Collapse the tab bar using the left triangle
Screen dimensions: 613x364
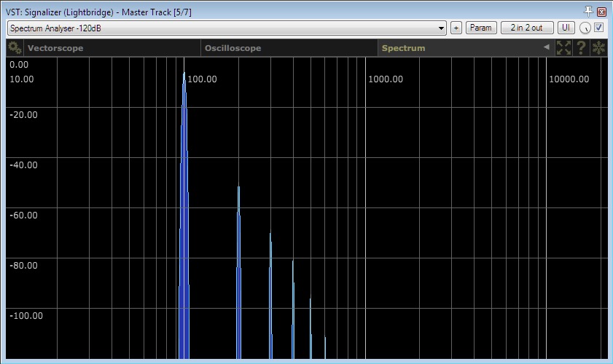tap(546, 48)
